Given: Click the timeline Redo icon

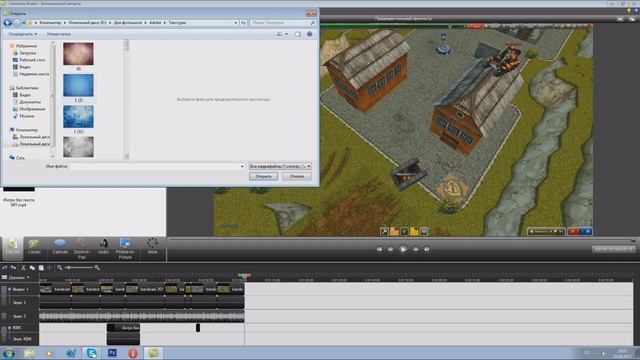Looking at the screenshot, I should click(13, 268).
